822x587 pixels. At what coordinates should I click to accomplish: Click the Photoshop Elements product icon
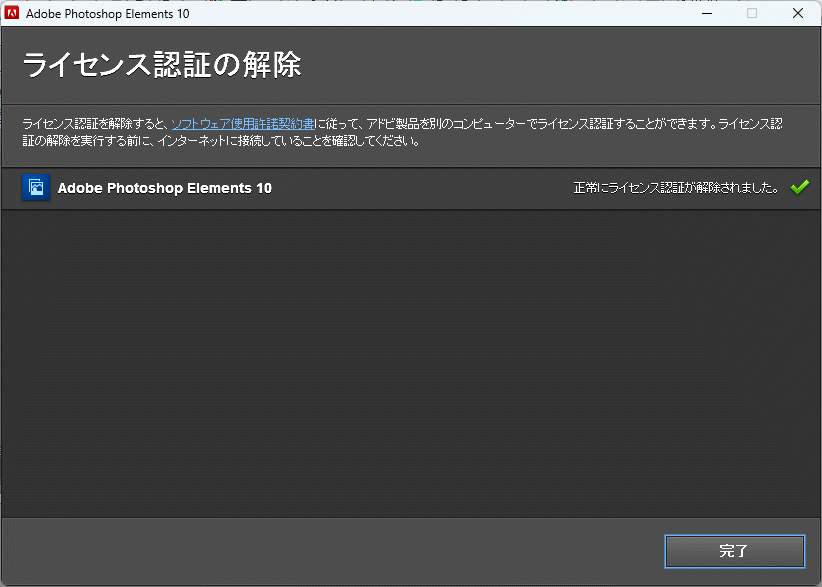point(35,187)
